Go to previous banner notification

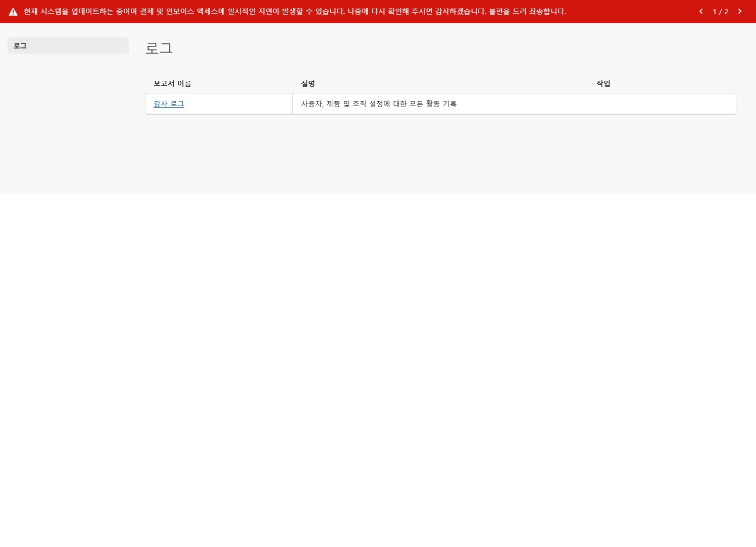tap(701, 11)
